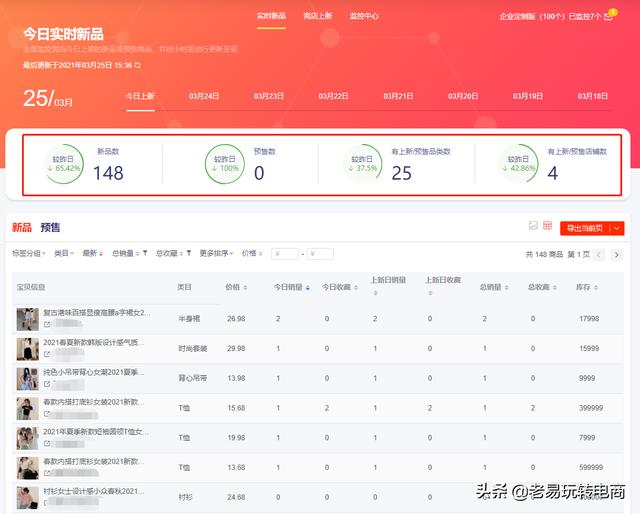The width and height of the screenshot is (640, 514).
Task: Switch to the 预售 tab
Action: pyautogui.click(x=50, y=227)
